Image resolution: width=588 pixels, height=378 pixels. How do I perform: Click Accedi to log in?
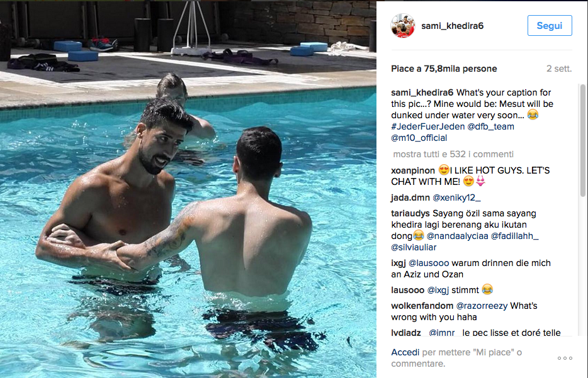click(405, 352)
